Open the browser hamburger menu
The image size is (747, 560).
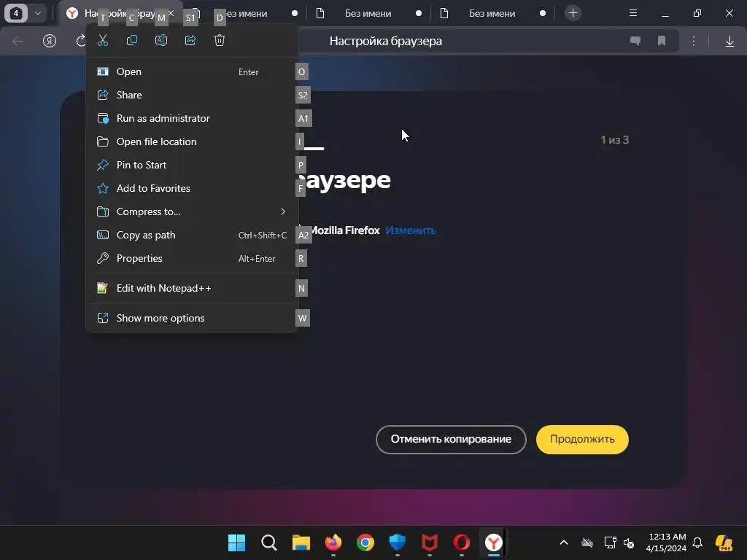click(x=633, y=13)
